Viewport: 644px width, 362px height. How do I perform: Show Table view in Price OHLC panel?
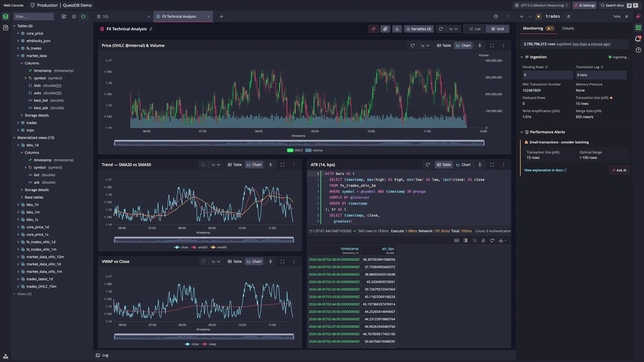click(x=444, y=46)
